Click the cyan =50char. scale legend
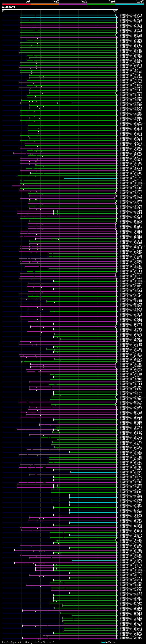The image size is (146, 644). pyautogui.click(x=109, y=642)
